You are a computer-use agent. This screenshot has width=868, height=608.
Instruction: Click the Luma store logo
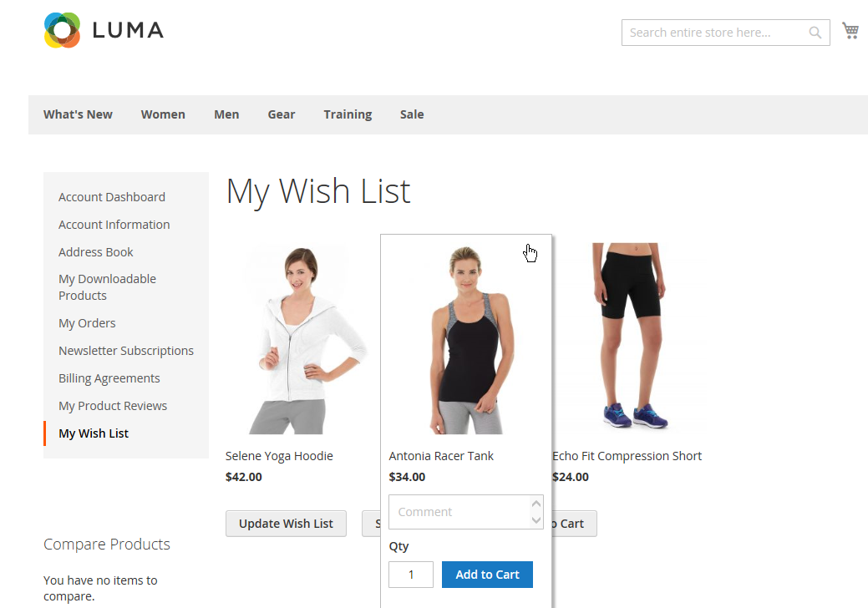coord(103,30)
